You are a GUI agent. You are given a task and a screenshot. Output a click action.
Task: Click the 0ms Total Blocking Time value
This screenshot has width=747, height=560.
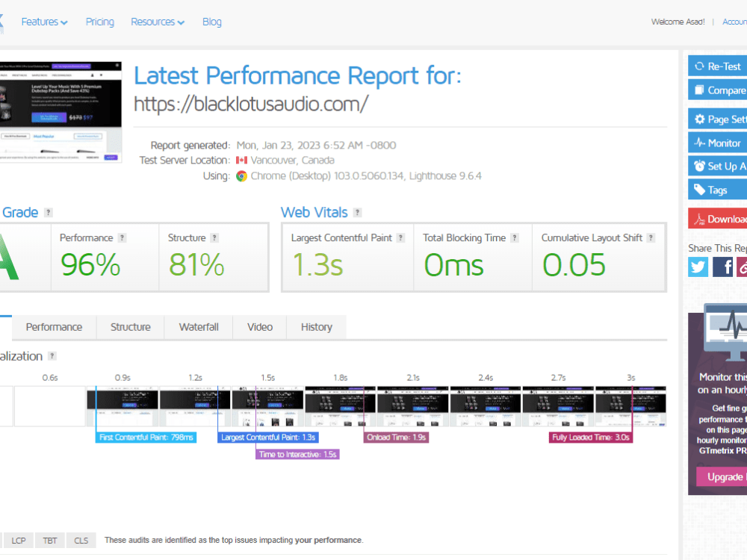click(453, 265)
